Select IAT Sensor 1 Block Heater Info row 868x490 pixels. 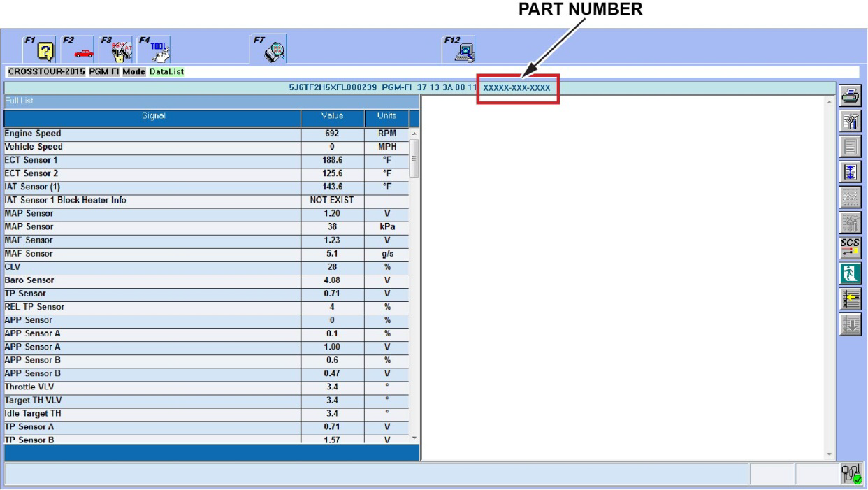205,200
